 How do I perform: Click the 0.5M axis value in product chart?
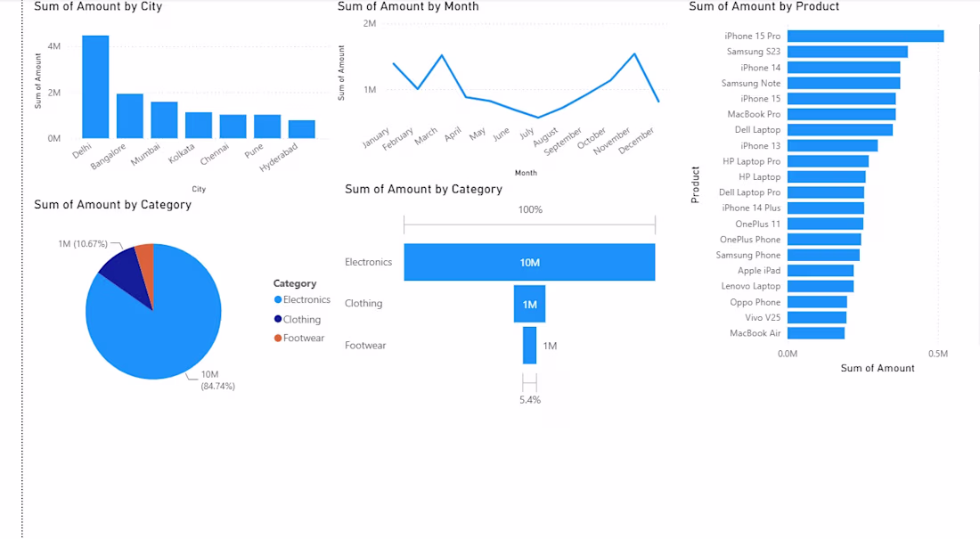click(x=938, y=354)
